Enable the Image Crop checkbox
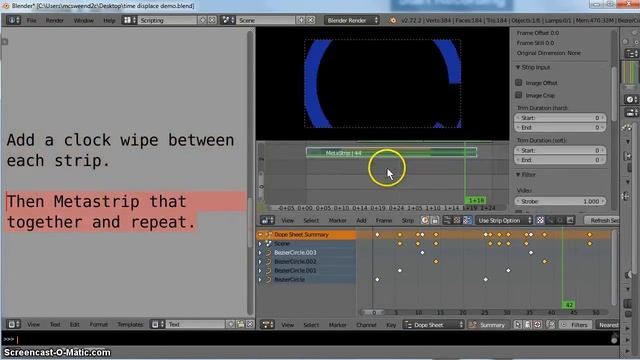640x360 pixels. coord(519,95)
